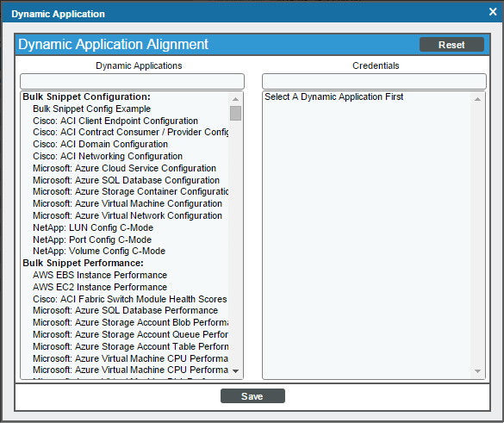Screen dimensions: 504x423
Task: Select Microsoft: Azure Cloud Service Configuration
Action: coord(124,168)
